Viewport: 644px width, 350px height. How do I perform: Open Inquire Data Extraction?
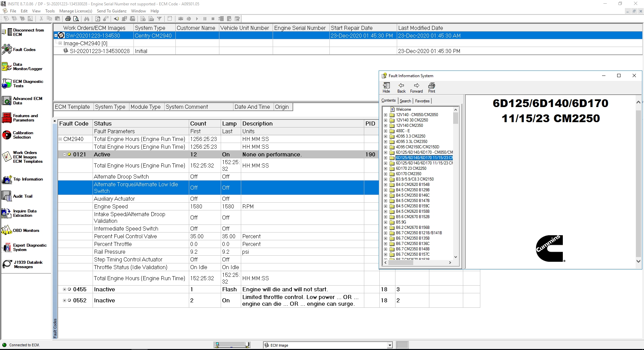coord(19,213)
